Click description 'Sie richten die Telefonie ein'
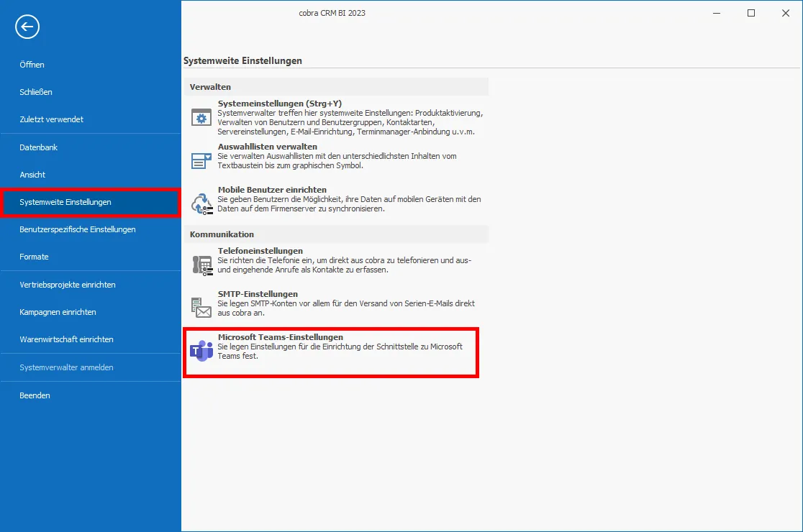The image size is (803, 532). click(345, 265)
